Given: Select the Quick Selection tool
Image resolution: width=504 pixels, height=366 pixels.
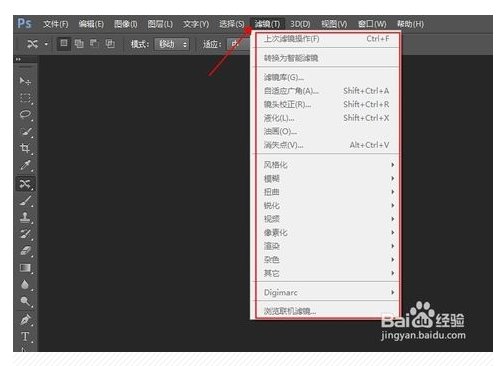Looking at the screenshot, I should [x=25, y=132].
